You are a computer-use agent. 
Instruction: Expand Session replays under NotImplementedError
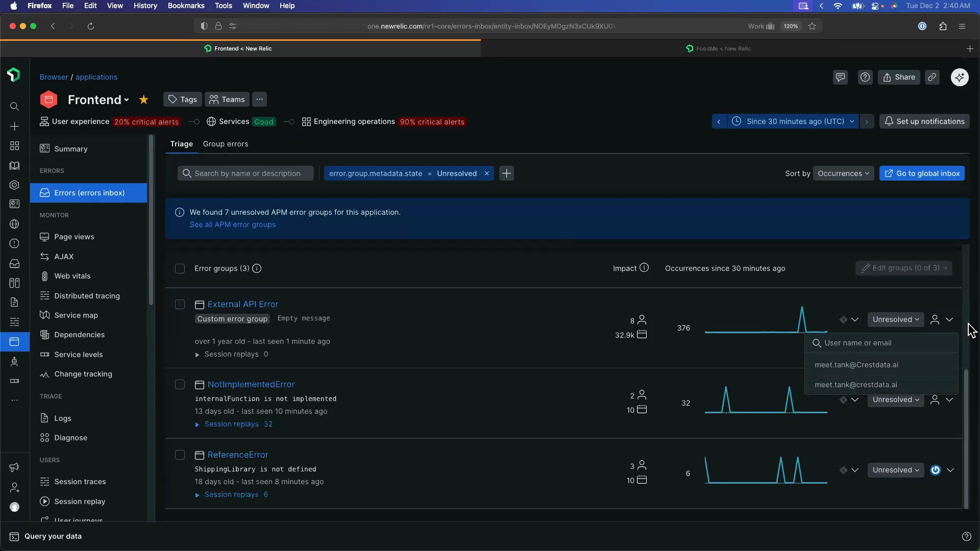233,424
